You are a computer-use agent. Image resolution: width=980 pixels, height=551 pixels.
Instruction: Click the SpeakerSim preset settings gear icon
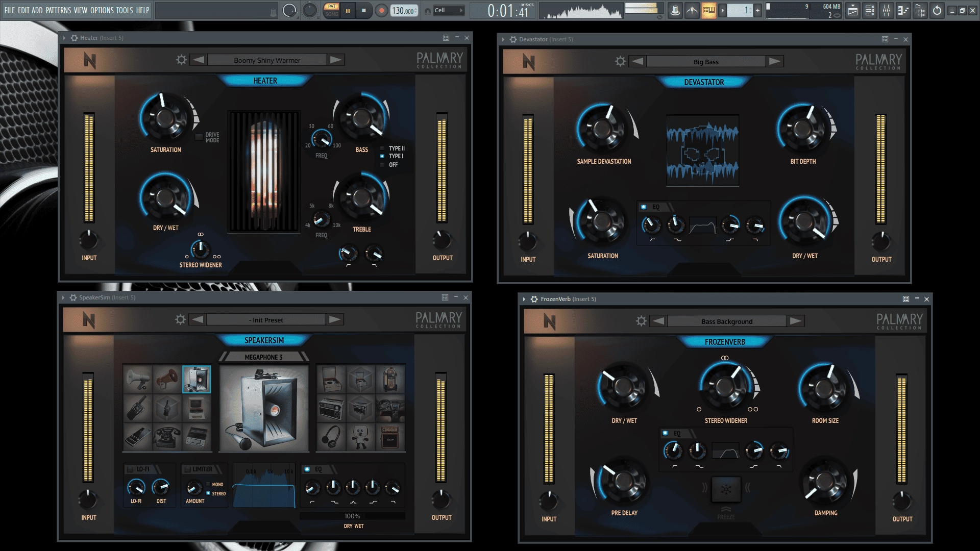[x=180, y=320]
